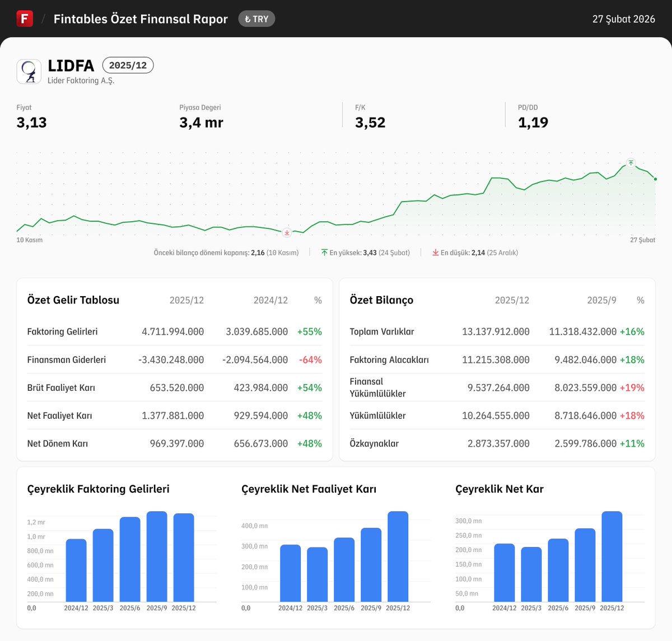The height and width of the screenshot is (641, 672).
Task: Click Faktoring Gelirleri value 4.711.994.000
Action: point(173,331)
